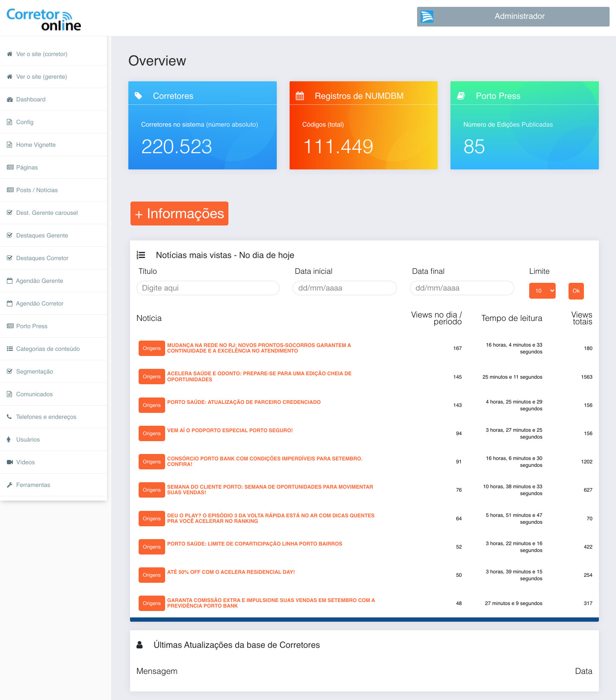Focus the Data final date field
The height and width of the screenshot is (700, 616).
[x=462, y=288]
